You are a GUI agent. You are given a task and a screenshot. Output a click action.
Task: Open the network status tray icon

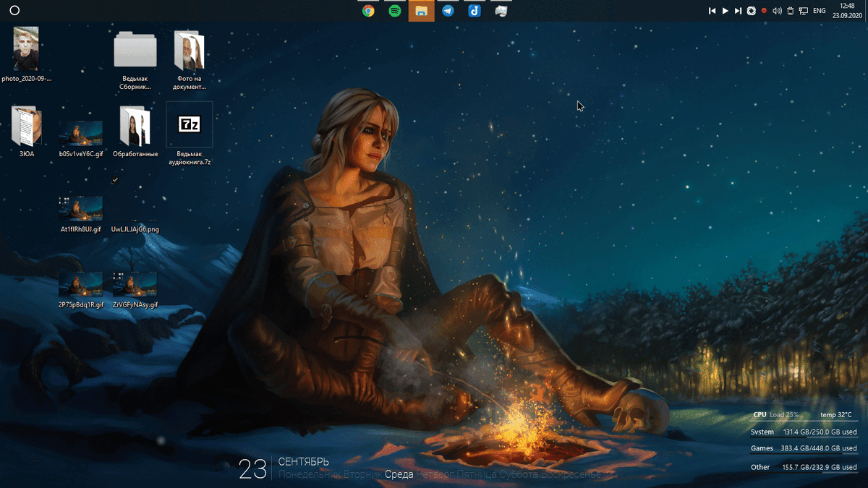point(804,11)
